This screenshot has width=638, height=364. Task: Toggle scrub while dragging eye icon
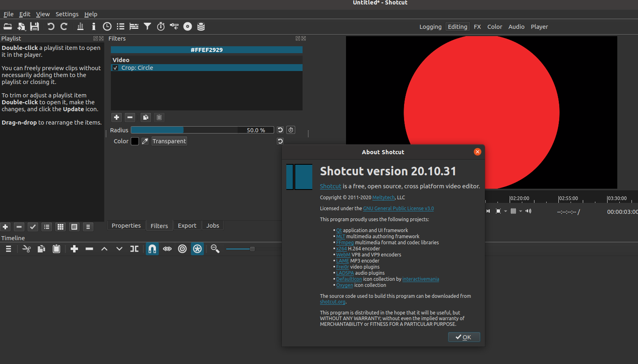(x=167, y=249)
